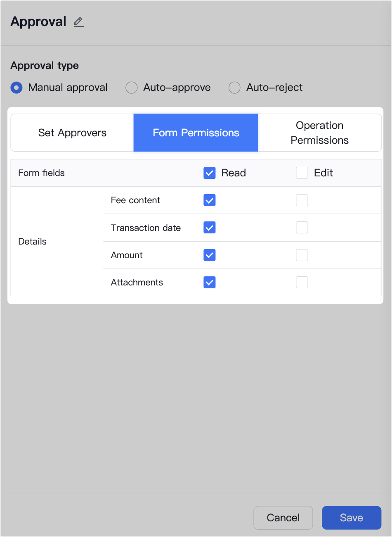Enable the Edit permission for all form fields

(302, 173)
